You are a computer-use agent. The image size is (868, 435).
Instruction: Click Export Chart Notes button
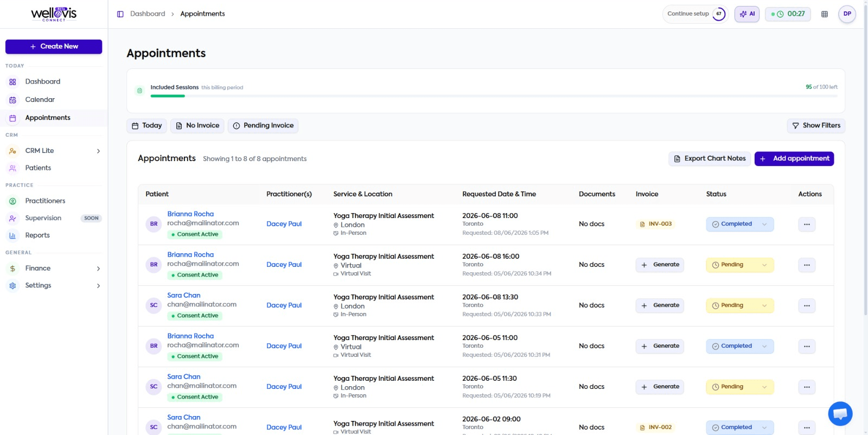[x=710, y=159]
